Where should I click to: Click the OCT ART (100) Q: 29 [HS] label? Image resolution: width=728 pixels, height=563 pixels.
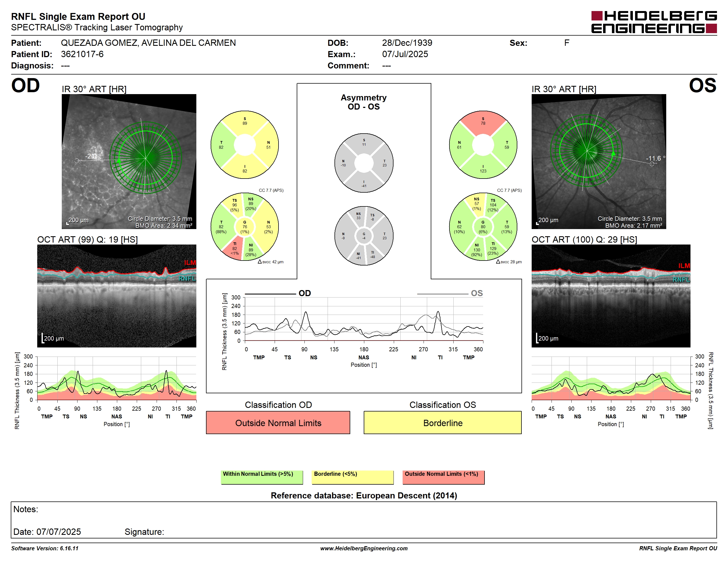(x=584, y=240)
